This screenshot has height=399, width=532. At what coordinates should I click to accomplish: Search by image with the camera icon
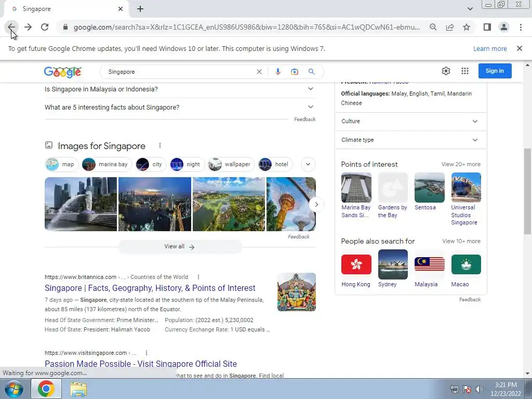[x=295, y=72]
